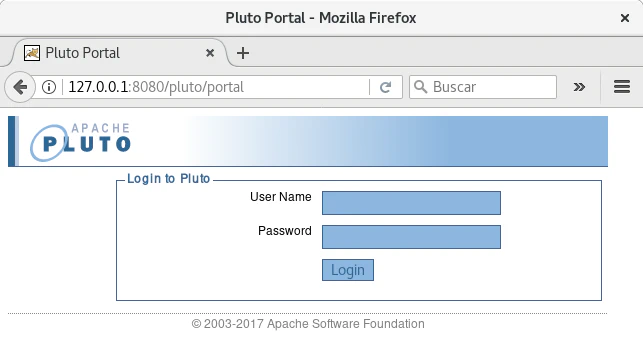Viewport: 643px width, 363px height.
Task: Click inside the Buscar search field
Action: tap(483, 87)
